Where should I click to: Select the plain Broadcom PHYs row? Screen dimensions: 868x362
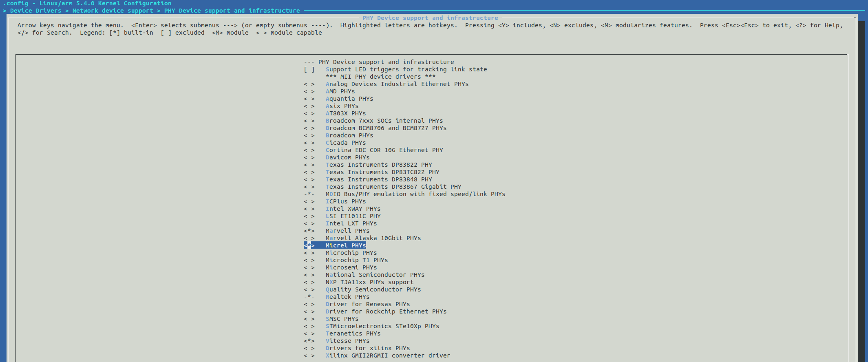(x=338, y=135)
